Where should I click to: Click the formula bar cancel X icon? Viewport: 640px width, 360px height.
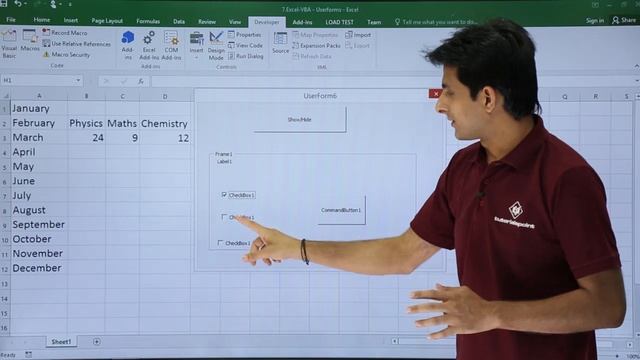[x=106, y=81]
